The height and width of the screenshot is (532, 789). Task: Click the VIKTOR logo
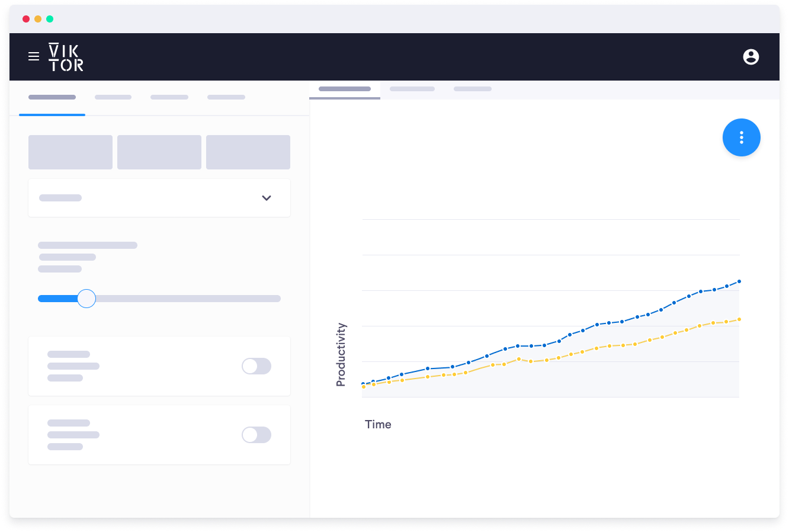(66, 57)
